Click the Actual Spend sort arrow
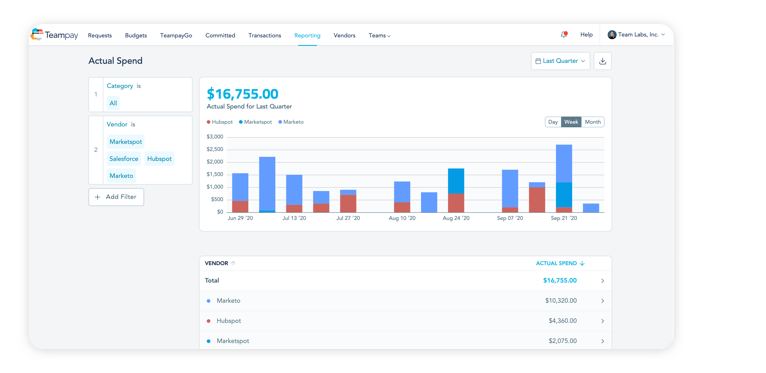 point(582,263)
